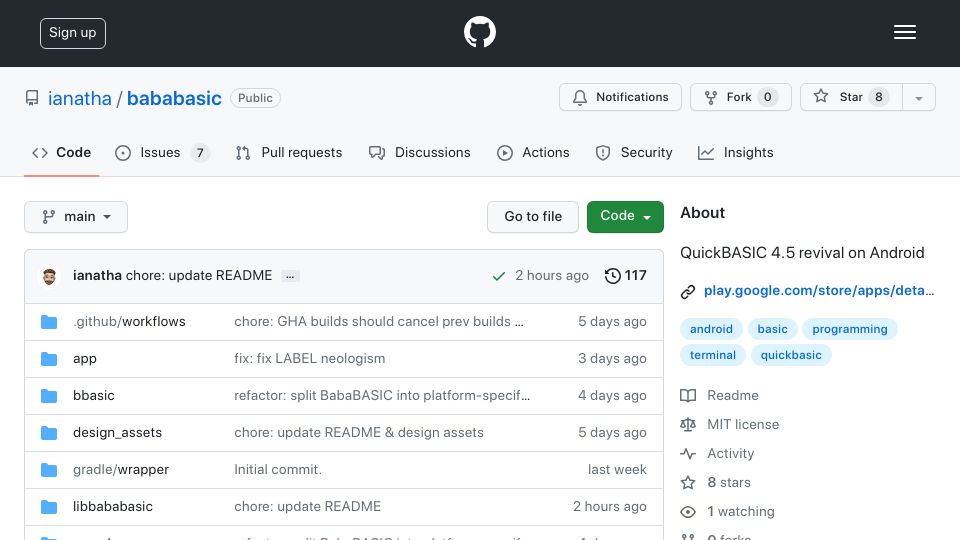Click the link chain icon in About

tap(688, 291)
